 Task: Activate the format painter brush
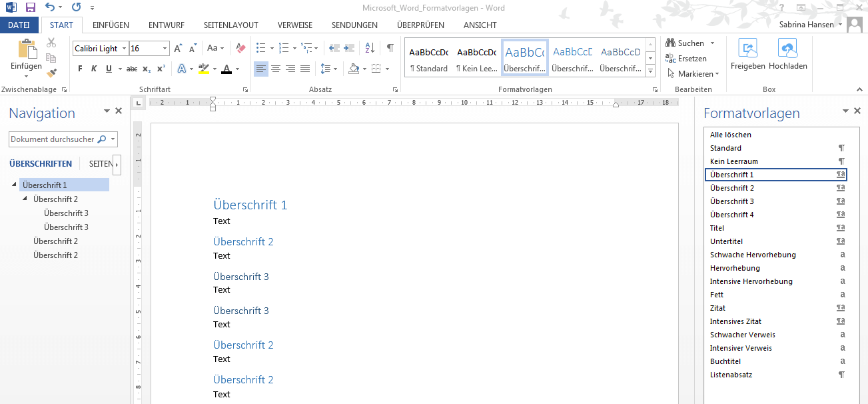pos(51,73)
